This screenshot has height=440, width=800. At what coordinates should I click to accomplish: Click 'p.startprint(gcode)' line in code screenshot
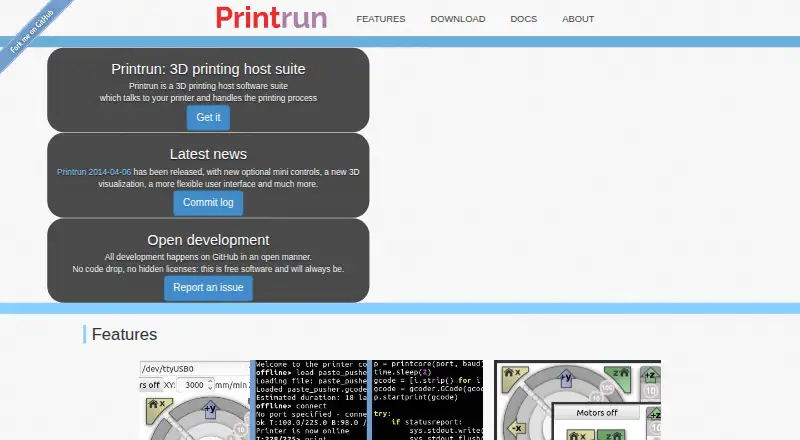pyautogui.click(x=415, y=397)
